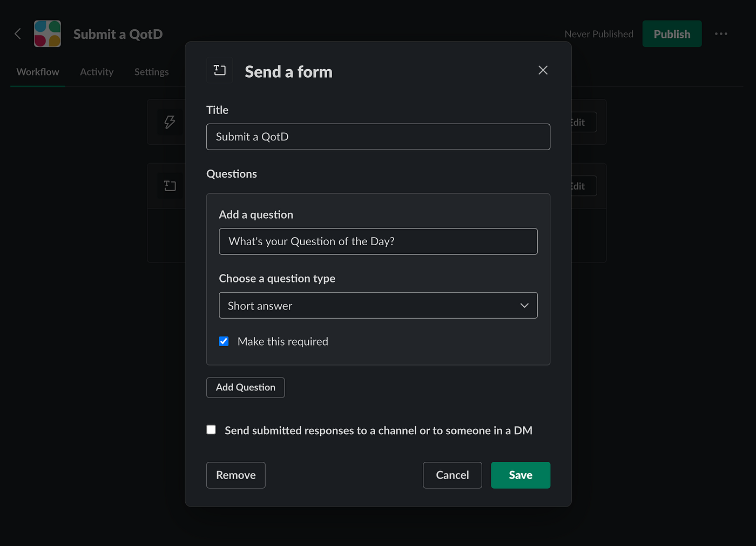Open the three-dot more options menu

click(x=721, y=34)
